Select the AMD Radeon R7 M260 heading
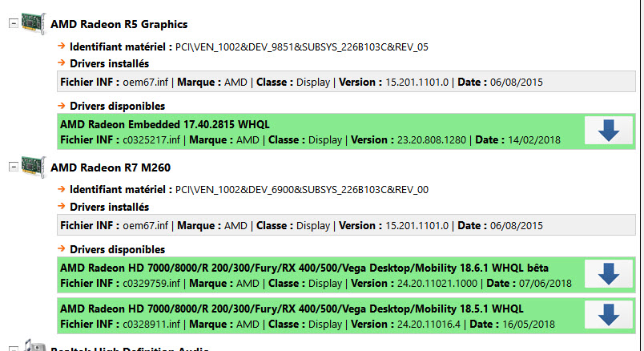Screen dimensions: 644x351 point(110,167)
